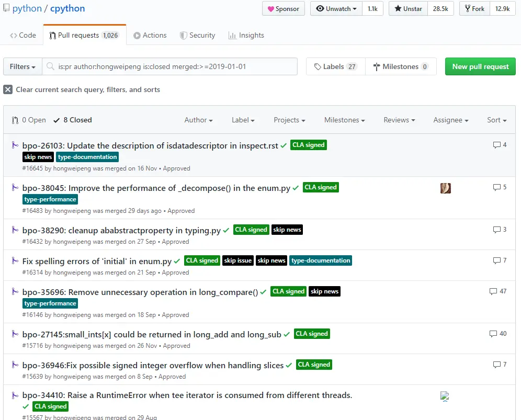The image size is (521, 420).
Task: Click the skip news label on bpo-35696
Action: [324, 291]
